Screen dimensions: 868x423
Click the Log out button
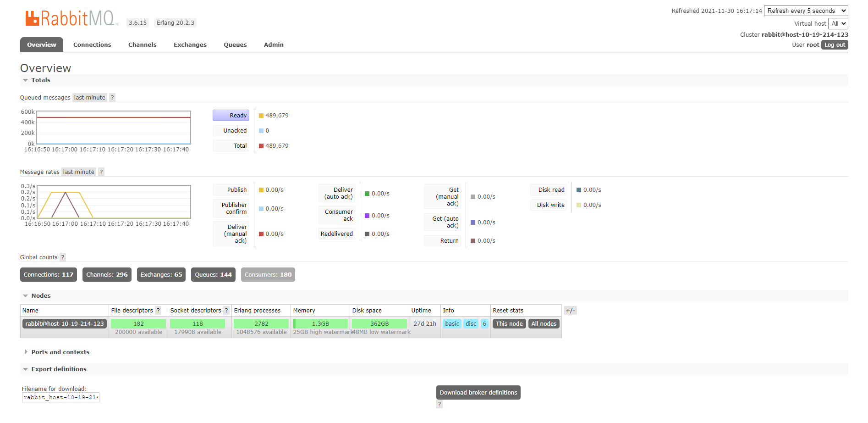(x=835, y=45)
